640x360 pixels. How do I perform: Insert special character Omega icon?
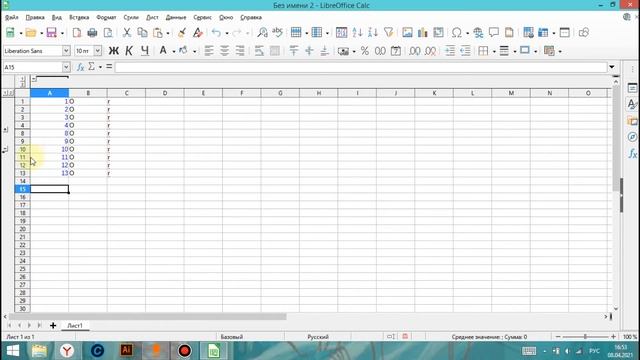(457, 33)
